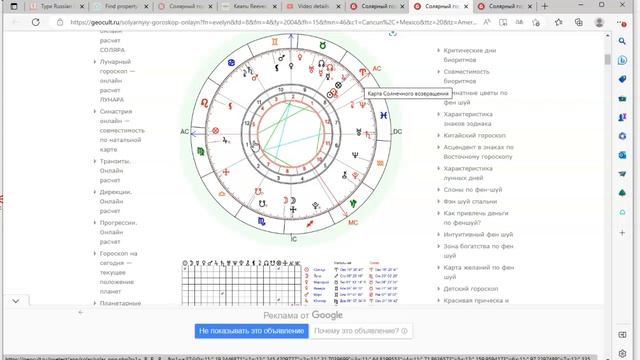
Task: Open the Лунарный гороскоп онлайн расчет link
Action: (x=117, y=80)
